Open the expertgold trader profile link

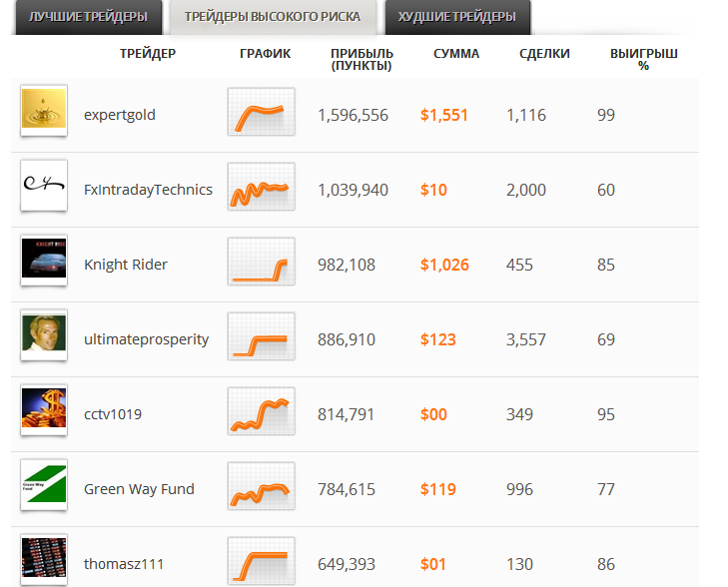click(x=120, y=115)
